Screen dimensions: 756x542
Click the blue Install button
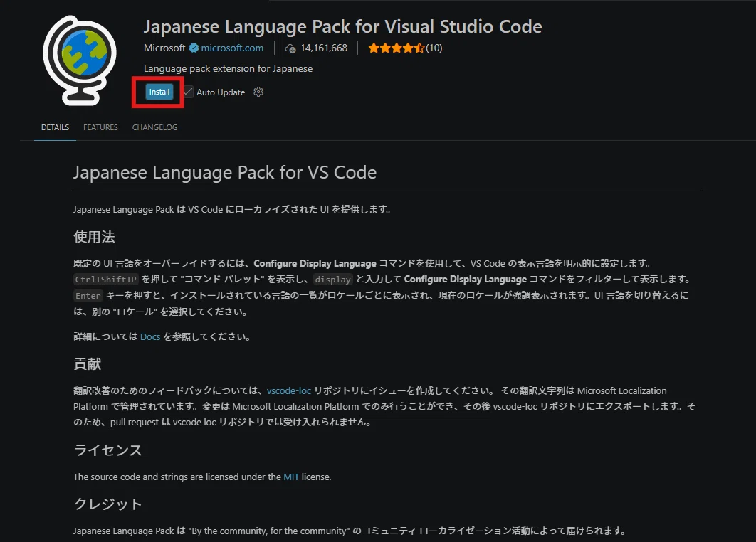click(x=159, y=92)
